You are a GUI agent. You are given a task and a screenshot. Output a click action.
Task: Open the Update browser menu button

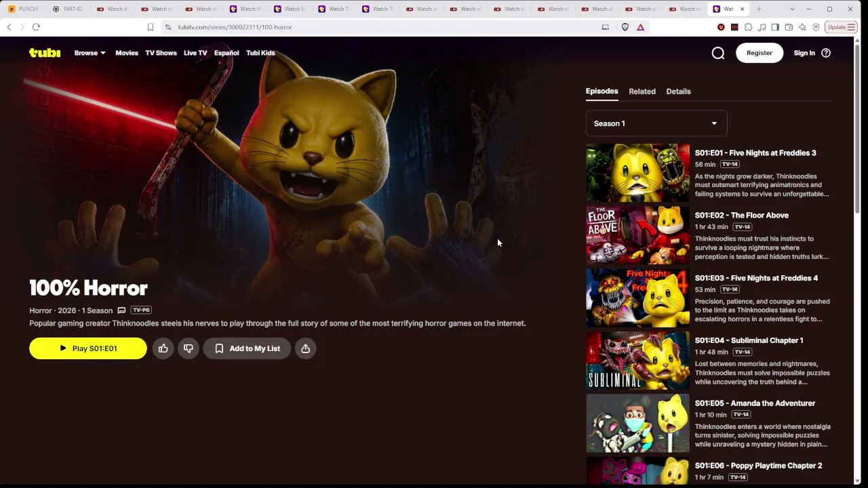click(x=842, y=27)
